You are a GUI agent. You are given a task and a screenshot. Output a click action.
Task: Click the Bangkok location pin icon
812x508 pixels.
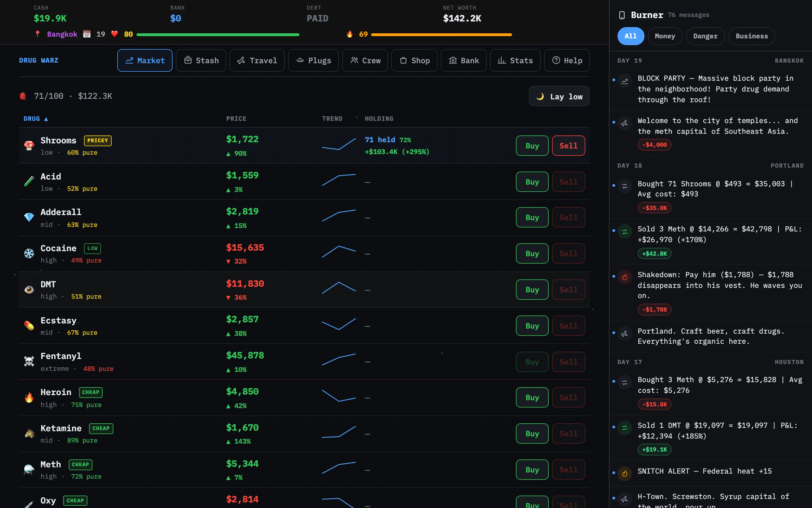point(37,34)
